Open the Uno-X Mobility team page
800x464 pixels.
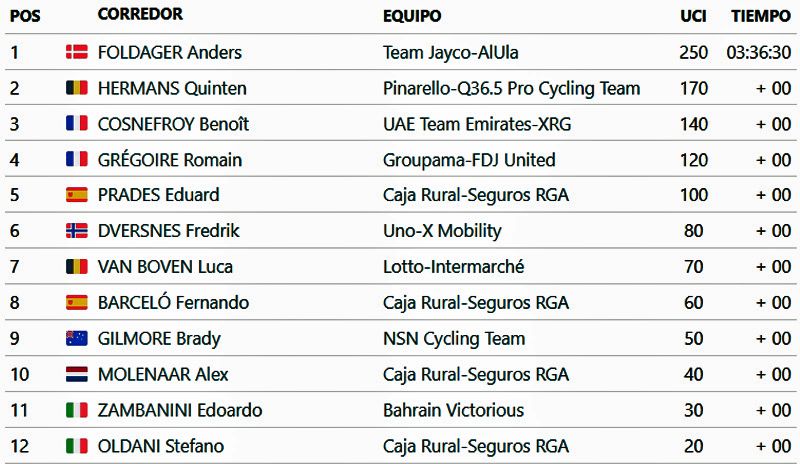[x=442, y=231]
